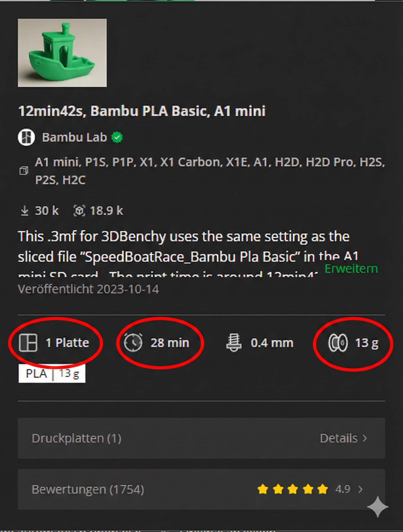Open the 'Druckplatten (1)' section

(x=77, y=438)
